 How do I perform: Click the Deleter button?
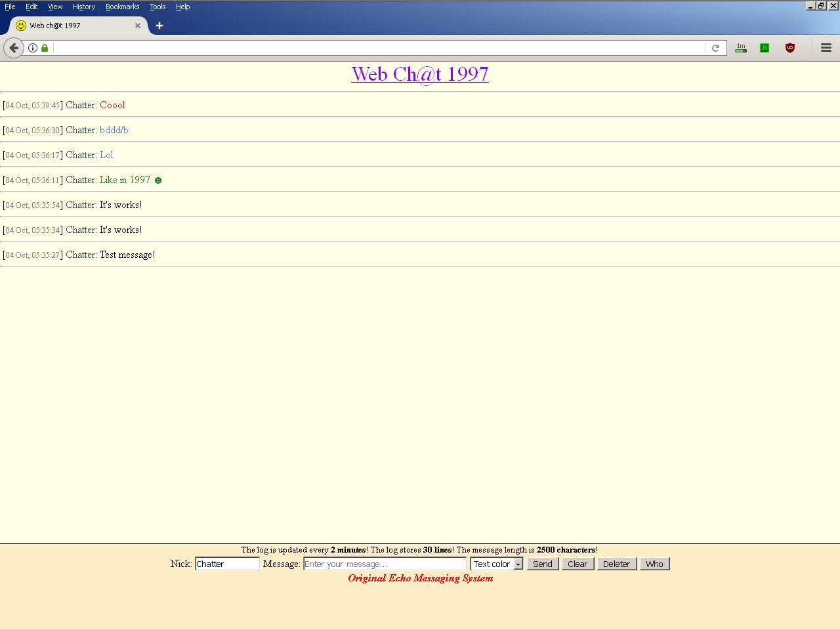pyautogui.click(x=616, y=564)
